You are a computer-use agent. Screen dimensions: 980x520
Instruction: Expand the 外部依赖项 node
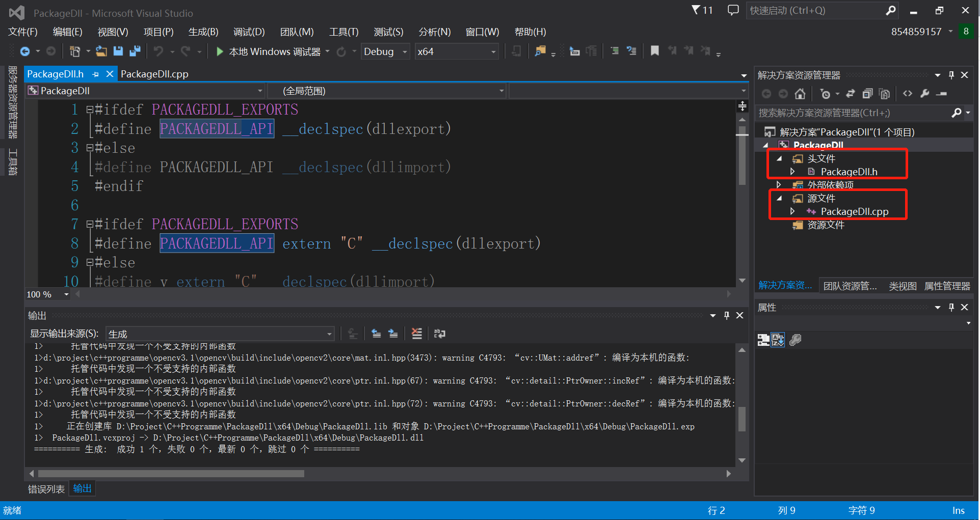tap(779, 184)
